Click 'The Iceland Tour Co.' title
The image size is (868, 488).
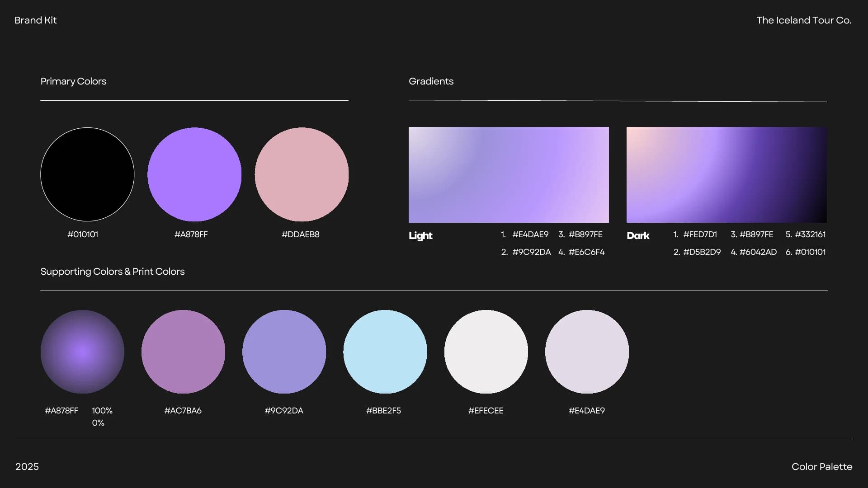(x=804, y=20)
